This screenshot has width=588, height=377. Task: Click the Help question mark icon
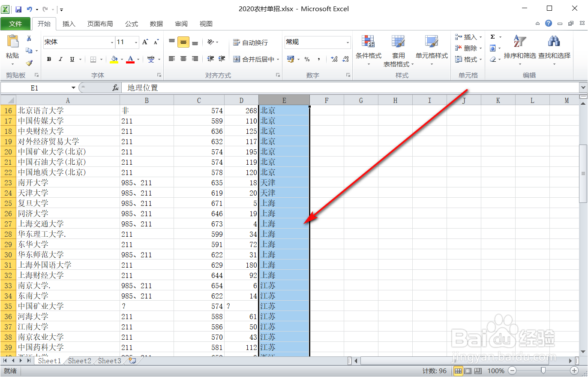coord(549,23)
